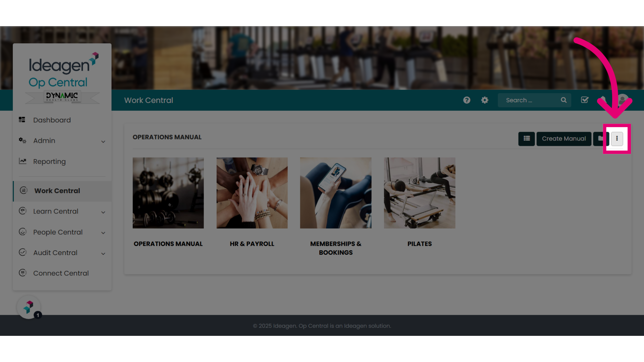Screen dimensions: 644x362
Task: Open the HR & Payroll title link
Action: click(x=252, y=244)
